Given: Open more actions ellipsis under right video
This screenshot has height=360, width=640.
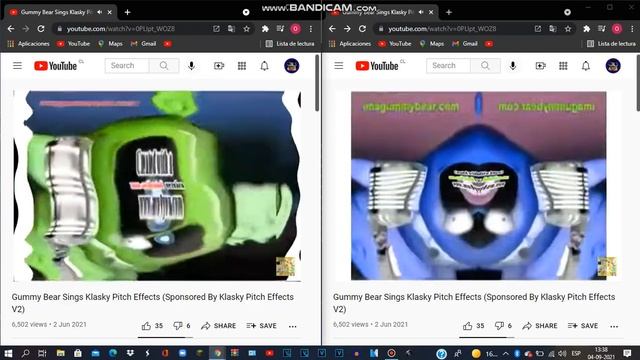Looking at the screenshot, I should tap(614, 327).
